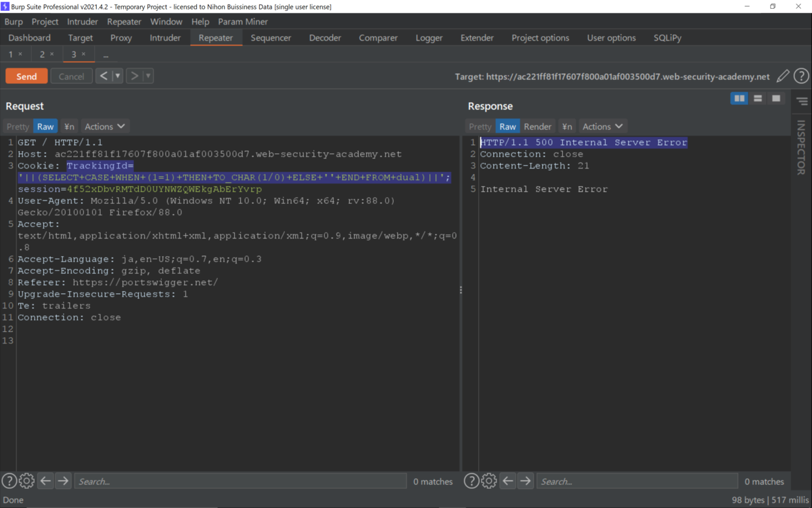
Task: Toggle Response Raw view
Action: 507,127
